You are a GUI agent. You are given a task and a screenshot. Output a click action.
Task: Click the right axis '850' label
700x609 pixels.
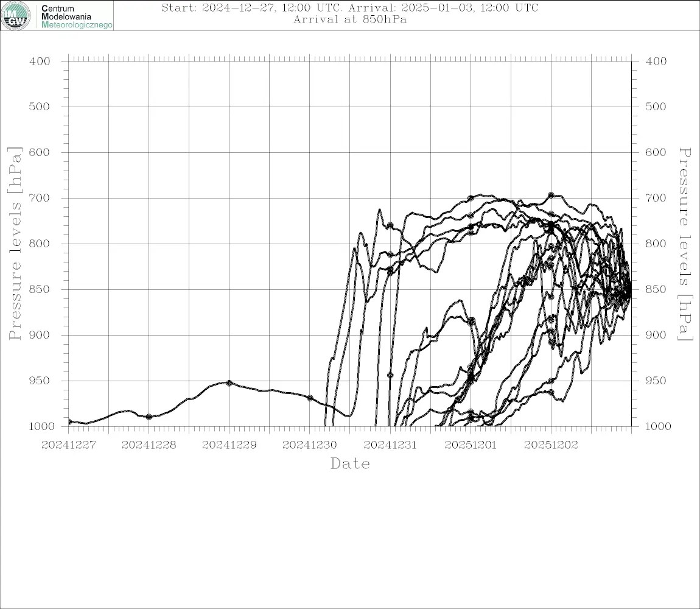point(656,289)
